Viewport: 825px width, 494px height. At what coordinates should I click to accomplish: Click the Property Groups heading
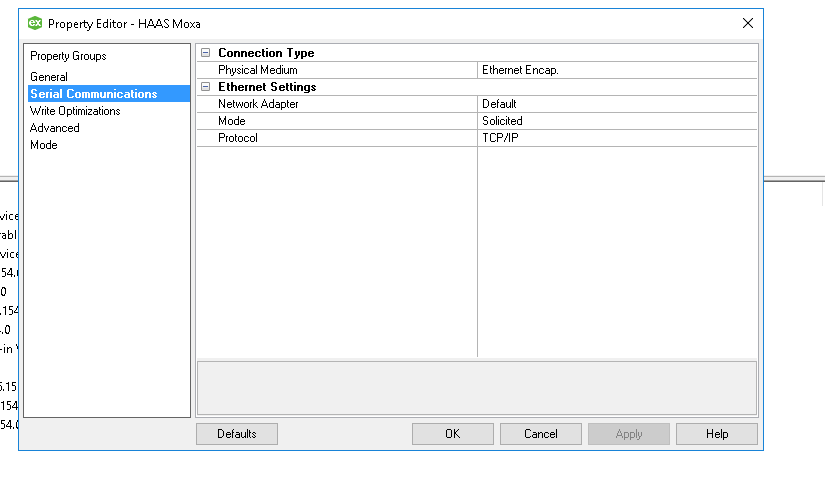68,56
